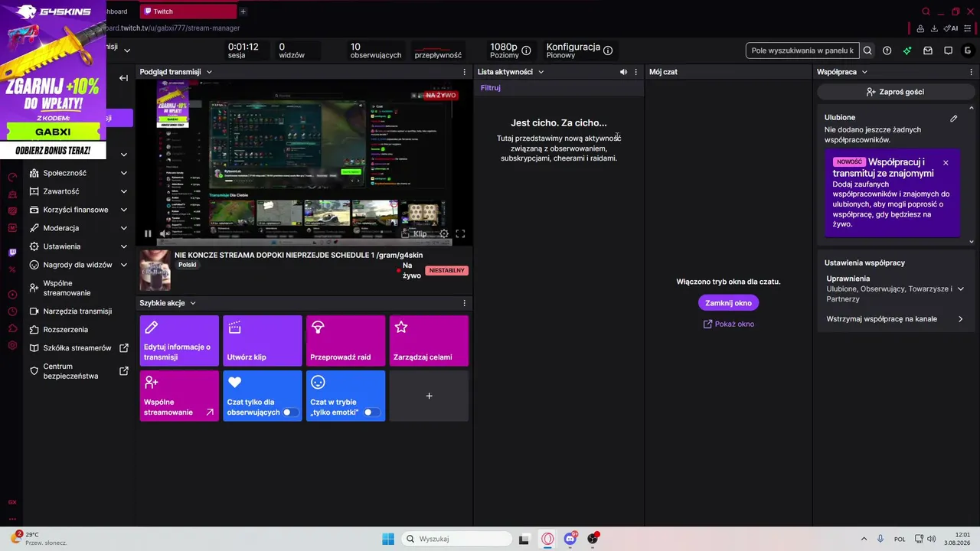Click the Filtruj activity filter link

[x=491, y=88]
